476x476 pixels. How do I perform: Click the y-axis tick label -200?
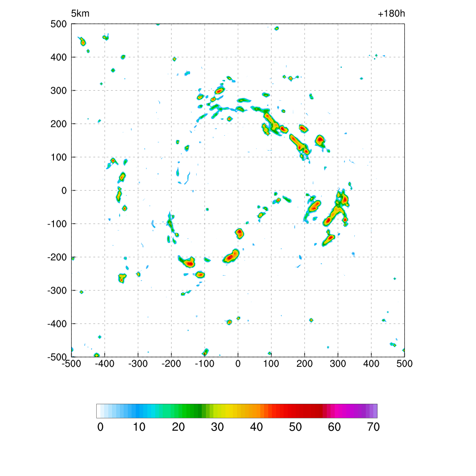(x=57, y=258)
